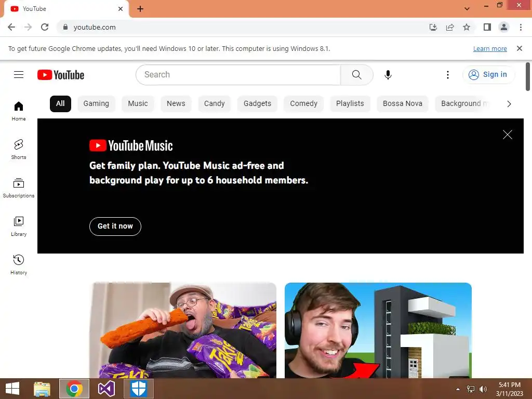Go to Home in the sidebar
The image size is (532, 399).
19,111
